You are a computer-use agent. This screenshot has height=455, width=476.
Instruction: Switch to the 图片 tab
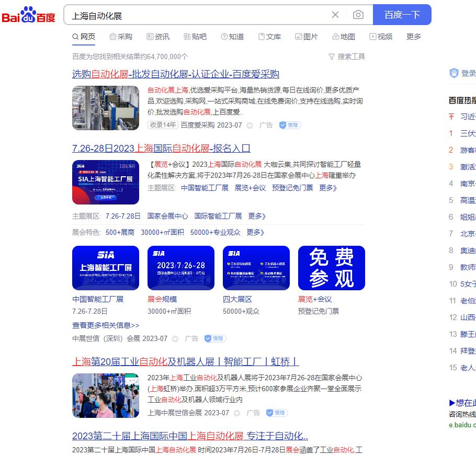(306, 37)
